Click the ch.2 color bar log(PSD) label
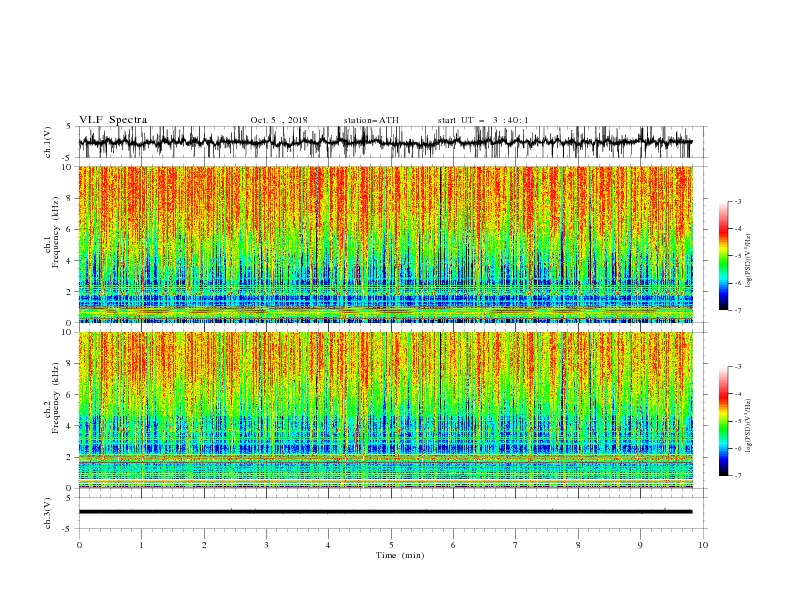Image resolution: width=792 pixels, height=612 pixels. click(748, 426)
